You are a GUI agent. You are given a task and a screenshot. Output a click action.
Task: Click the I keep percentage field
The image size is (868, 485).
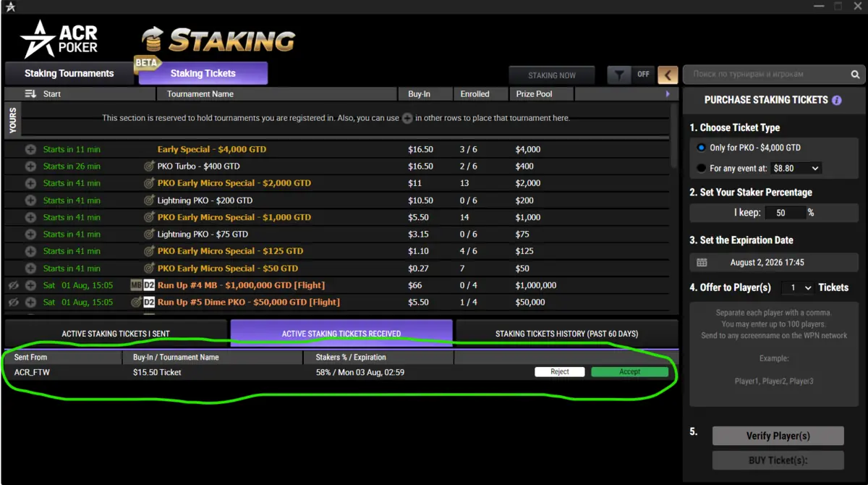[x=786, y=213]
